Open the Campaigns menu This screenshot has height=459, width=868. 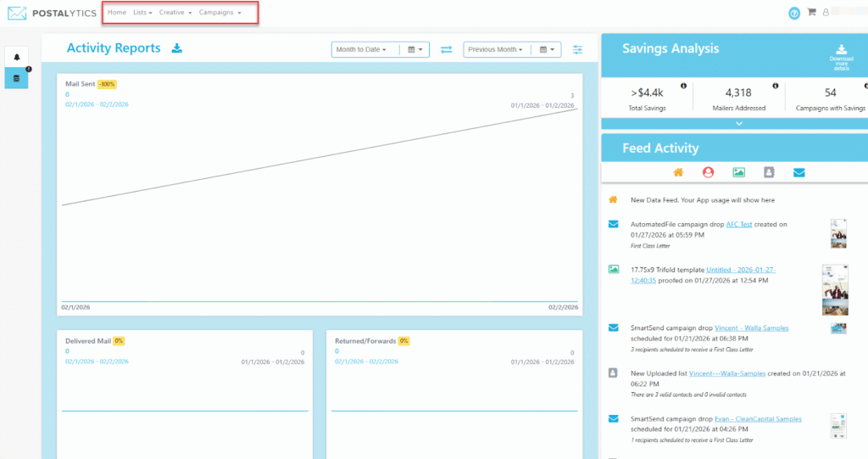(220, 13)
